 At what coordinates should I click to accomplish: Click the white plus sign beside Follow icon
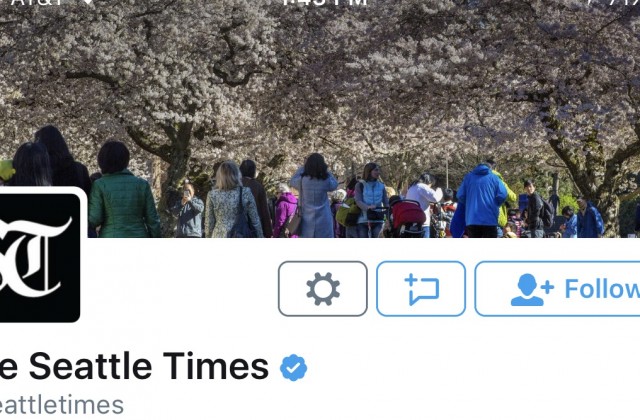click(x=547, y=287)
